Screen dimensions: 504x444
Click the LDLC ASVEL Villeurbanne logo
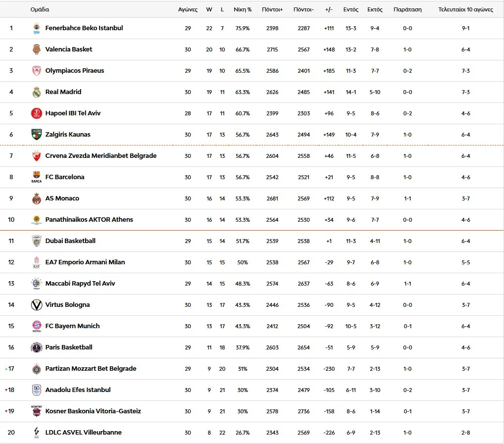click(37, 433)
